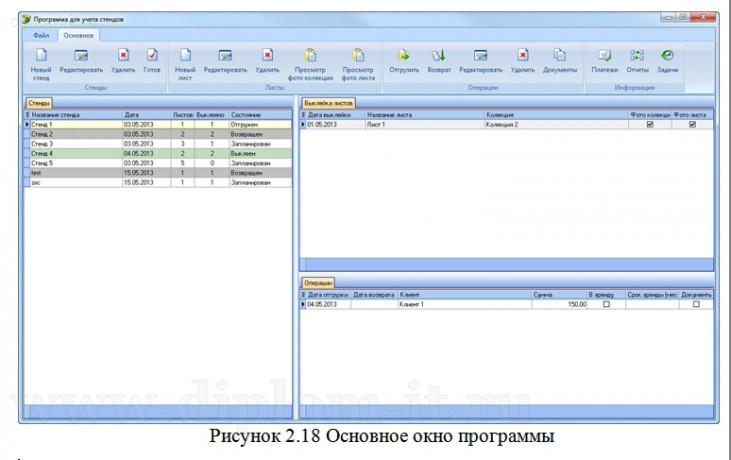The image size is (731, 460).
Task: Sort by Название листа column header
Action: click(x=425, y=115)
